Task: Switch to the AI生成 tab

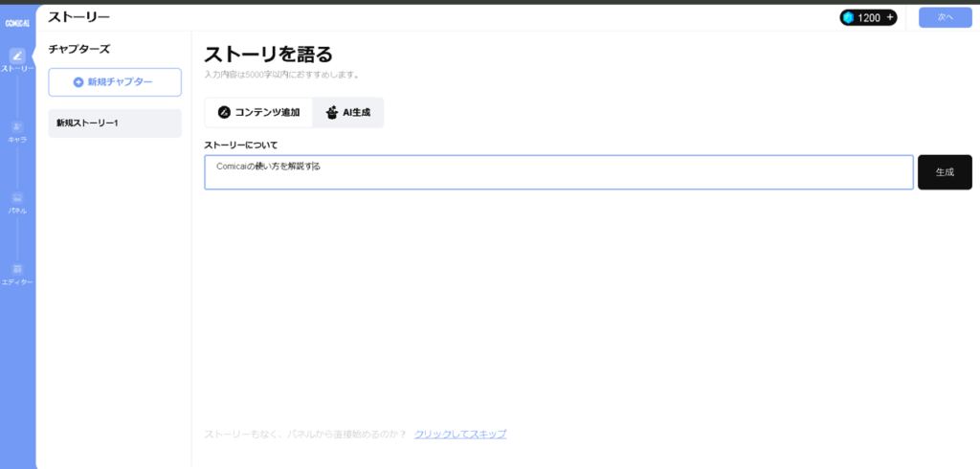Action: [x=348, y=112]
